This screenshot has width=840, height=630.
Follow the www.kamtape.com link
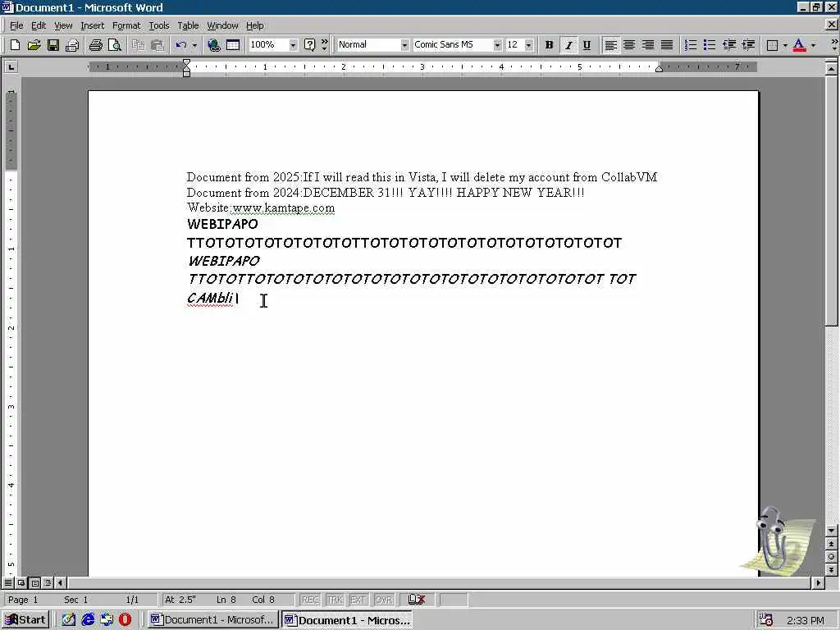pos(283,208)
